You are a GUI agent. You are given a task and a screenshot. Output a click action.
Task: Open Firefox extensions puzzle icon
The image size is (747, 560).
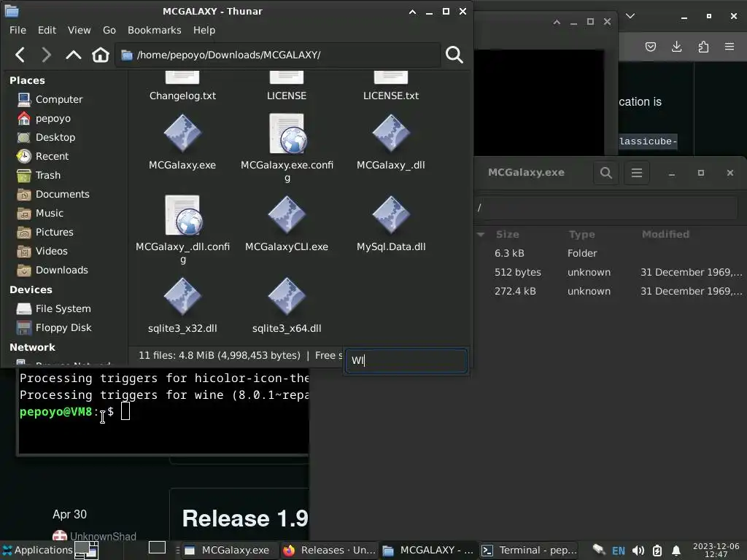(703, 47)
